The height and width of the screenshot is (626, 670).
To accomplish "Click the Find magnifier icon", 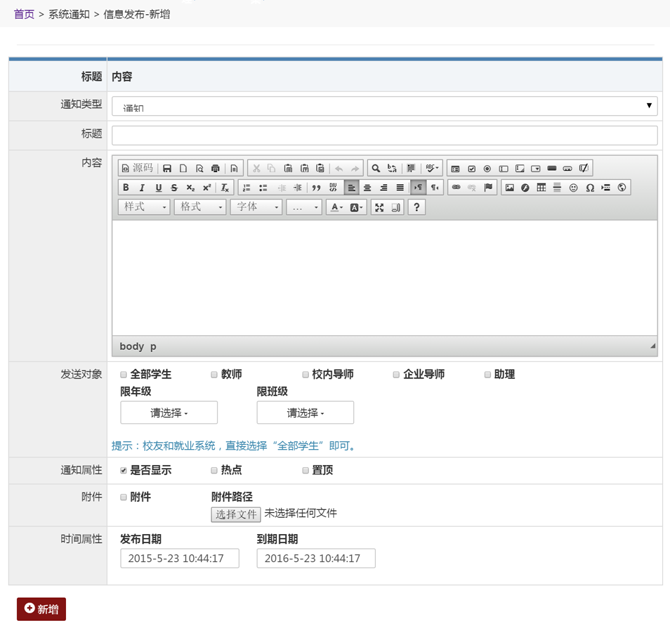I will pyautogui.click(x=376, y=168).
